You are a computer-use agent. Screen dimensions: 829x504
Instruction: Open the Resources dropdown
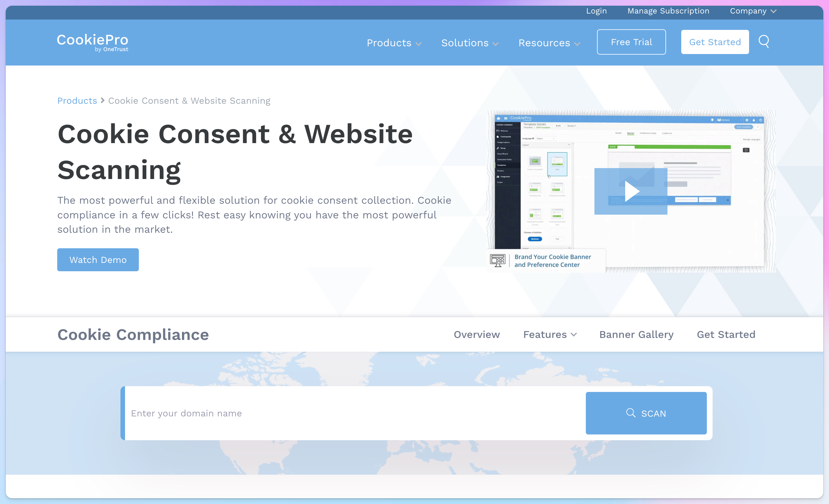point(549,43)
